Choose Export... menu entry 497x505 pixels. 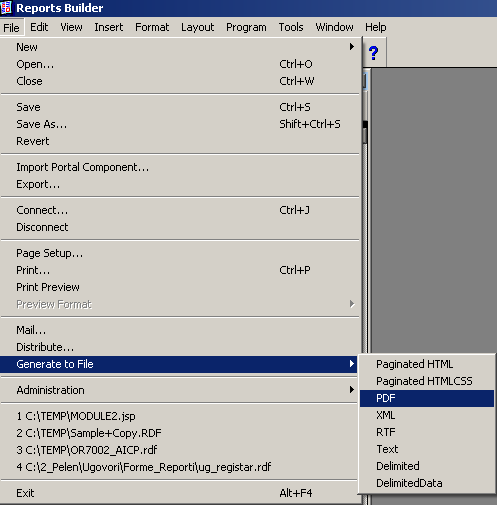tap(180, 184)
